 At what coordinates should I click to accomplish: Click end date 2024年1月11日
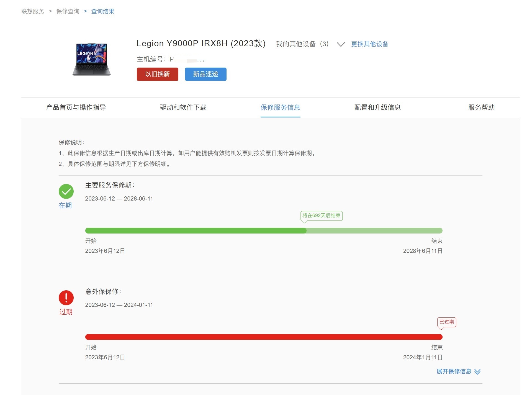(423, 357)
